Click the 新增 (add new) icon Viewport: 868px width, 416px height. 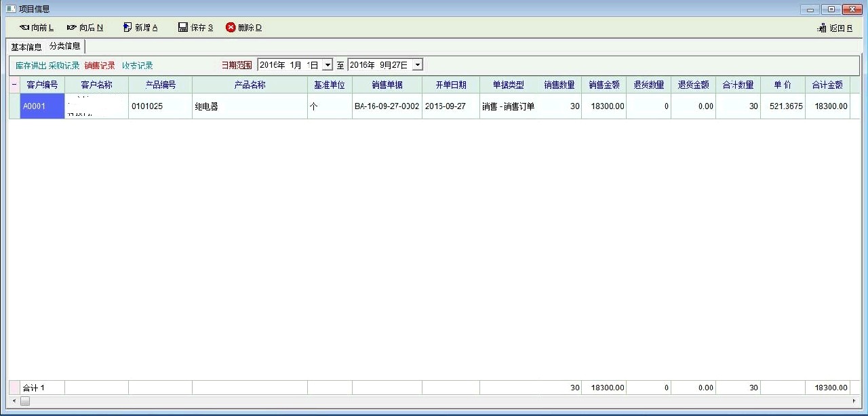[127, 28]
